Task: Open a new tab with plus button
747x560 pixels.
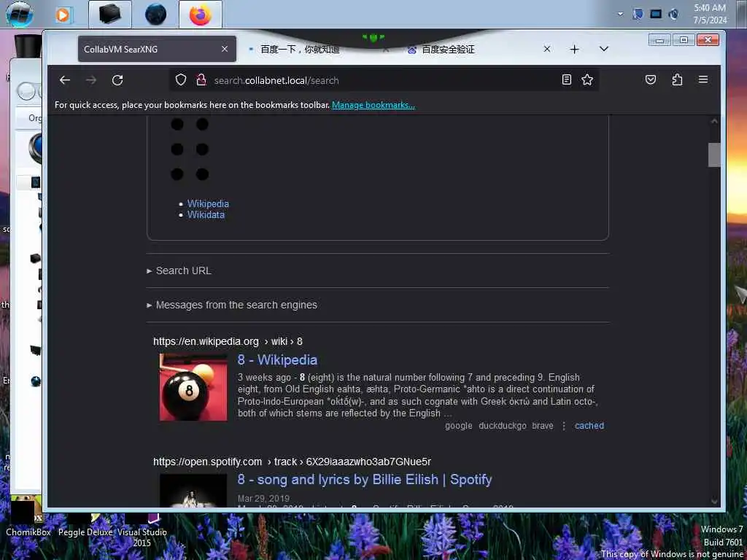Action: click(575, 49)
